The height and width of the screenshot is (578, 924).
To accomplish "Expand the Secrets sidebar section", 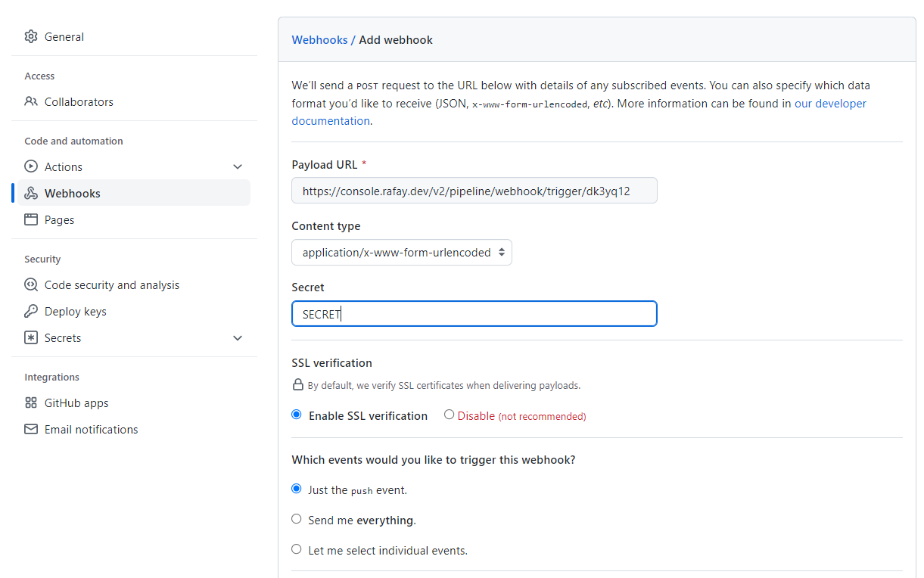I will pos(238,337).
